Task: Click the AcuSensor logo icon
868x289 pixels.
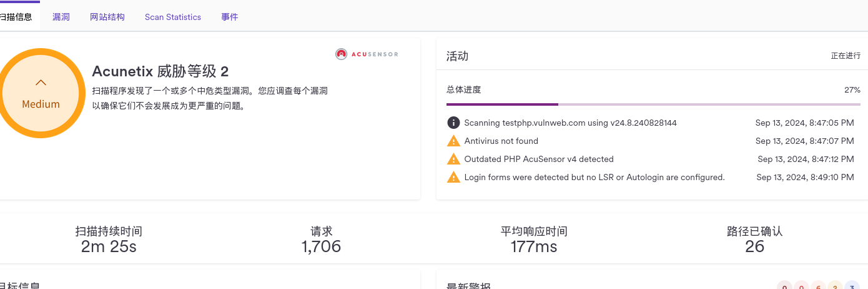Action: pyautogui.click(x=341, y=54)
